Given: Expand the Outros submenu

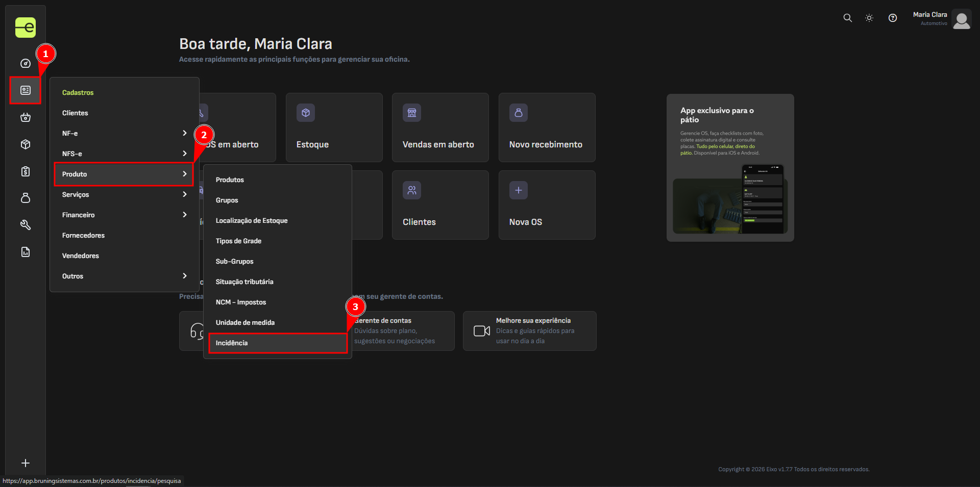Looking at the screenshot, I should 124,276.
